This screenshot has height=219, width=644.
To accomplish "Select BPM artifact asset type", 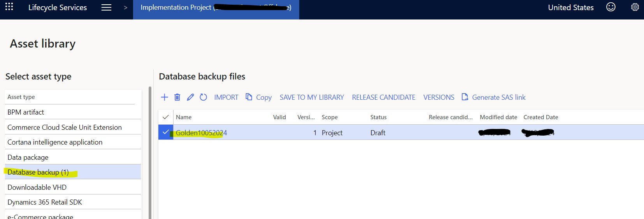I will 73,112.
